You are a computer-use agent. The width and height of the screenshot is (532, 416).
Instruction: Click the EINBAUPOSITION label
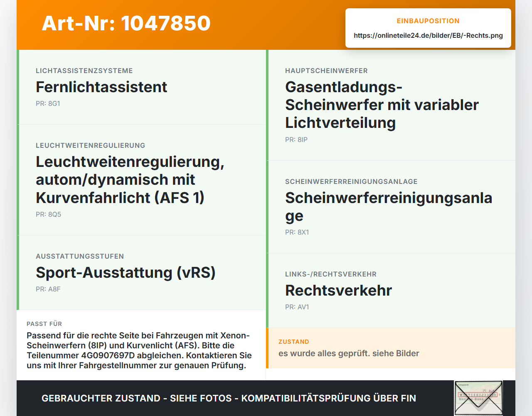[x=428, y=21]
